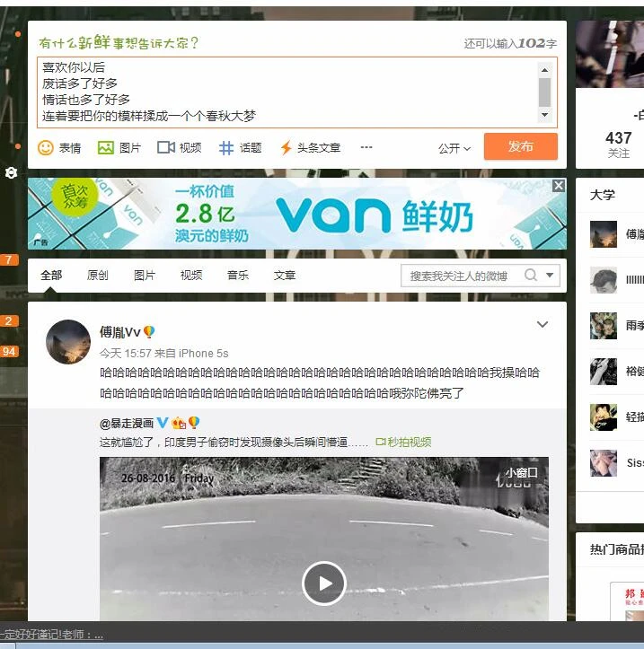Screen dimensions: 644x649
Task: Click the 视频 video upload icon
Action: (x=166, y=148)
